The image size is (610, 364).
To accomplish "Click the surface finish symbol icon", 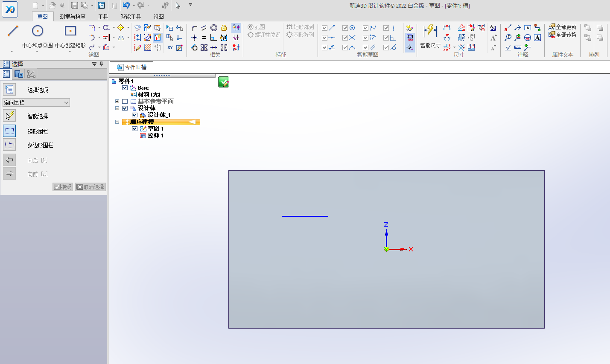I will pos(508,47).
